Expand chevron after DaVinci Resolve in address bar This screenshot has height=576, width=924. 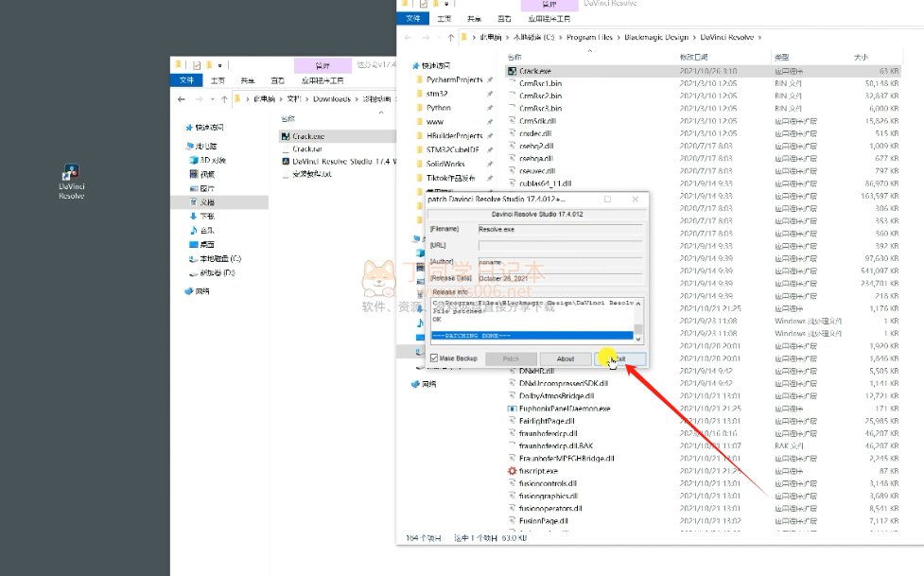point(759,37)
